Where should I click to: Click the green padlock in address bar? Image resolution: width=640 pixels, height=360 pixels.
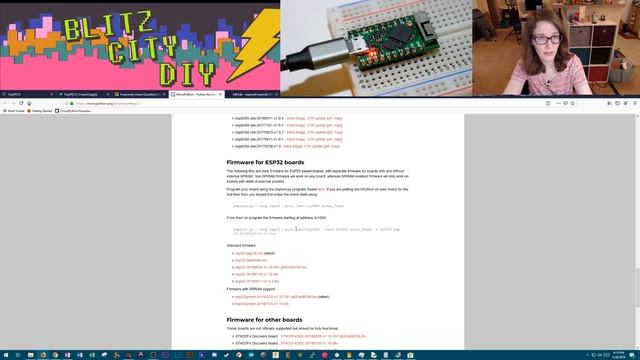(x=72, y=104)
